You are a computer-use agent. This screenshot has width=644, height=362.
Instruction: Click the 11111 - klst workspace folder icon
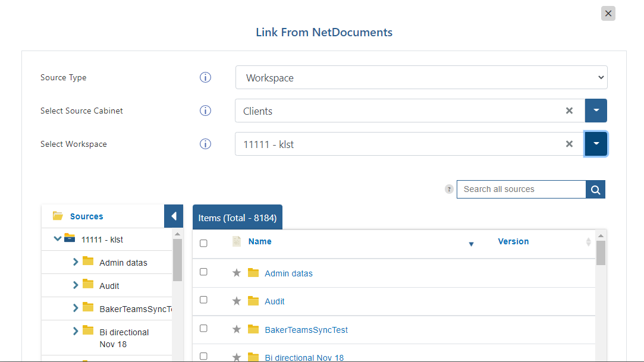click(70, 238)
